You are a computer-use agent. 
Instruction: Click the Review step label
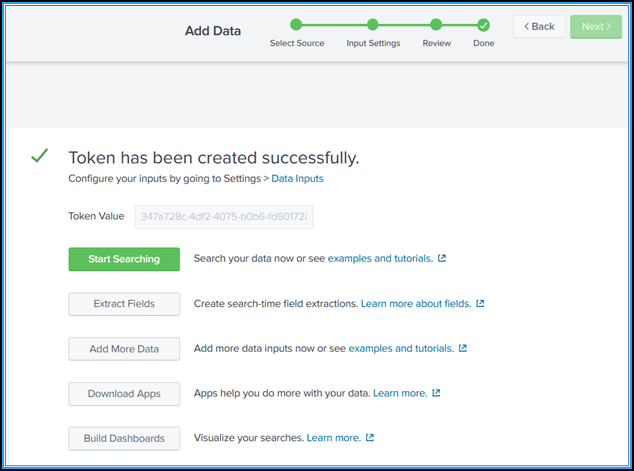tap(437, 43)
